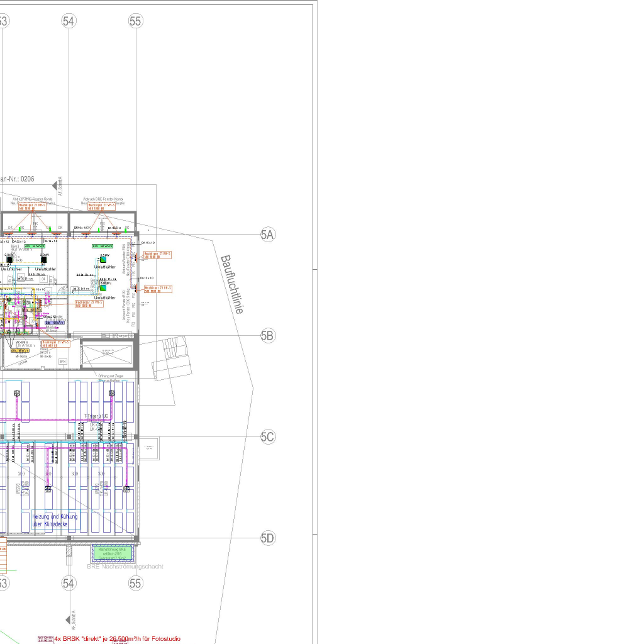Image resolution: width=644 pixels, height=644 pixels.
Task: Click the grid axis bubble 5B
Action: pyautogui.click(x=268, y=336)
